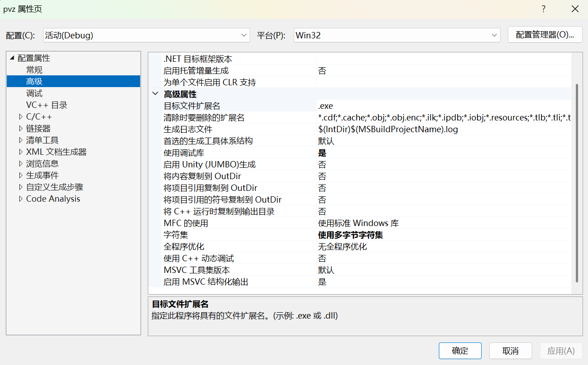Click 将项目引用复制到 OutDir row

(x=366, y=188)
